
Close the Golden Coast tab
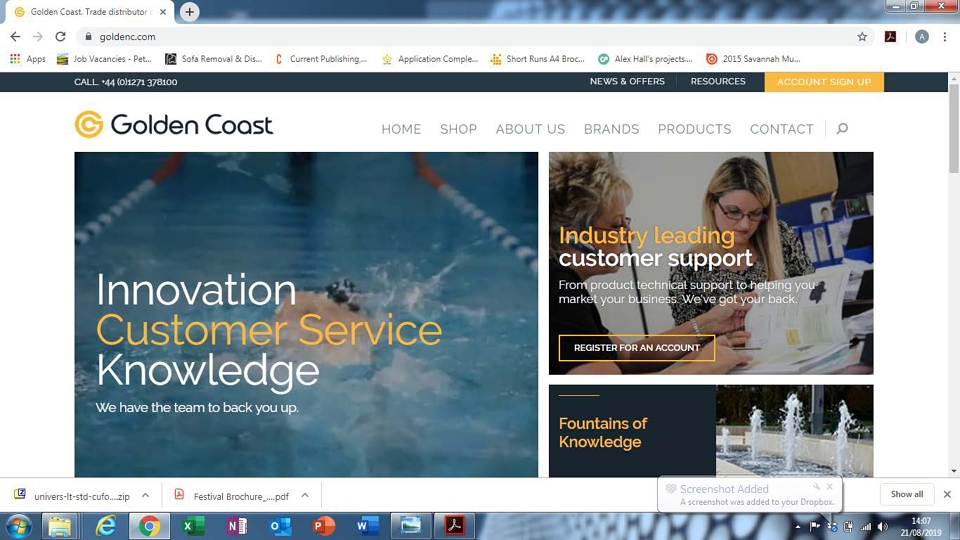tap(163, 12)
